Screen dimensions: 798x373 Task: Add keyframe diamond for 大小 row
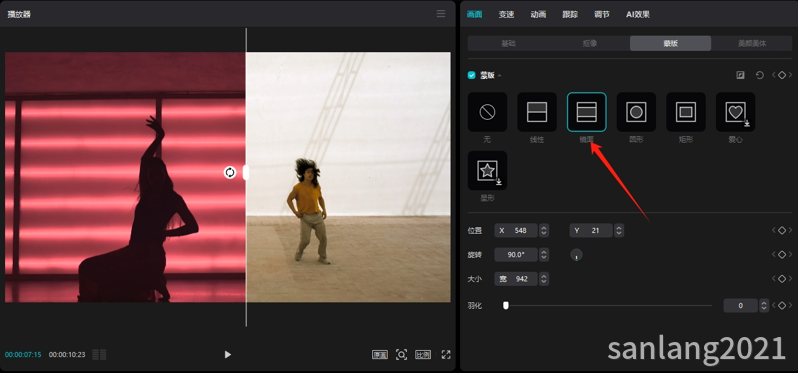tap(782, 279)
